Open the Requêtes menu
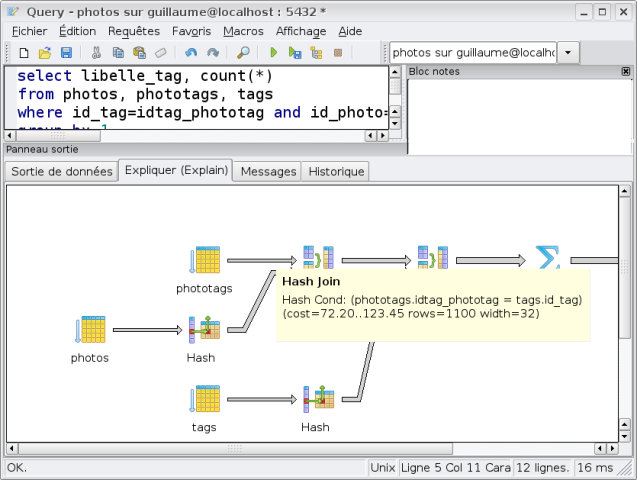The height and width of the screenshot is (480, 637). tap(133, 31)
